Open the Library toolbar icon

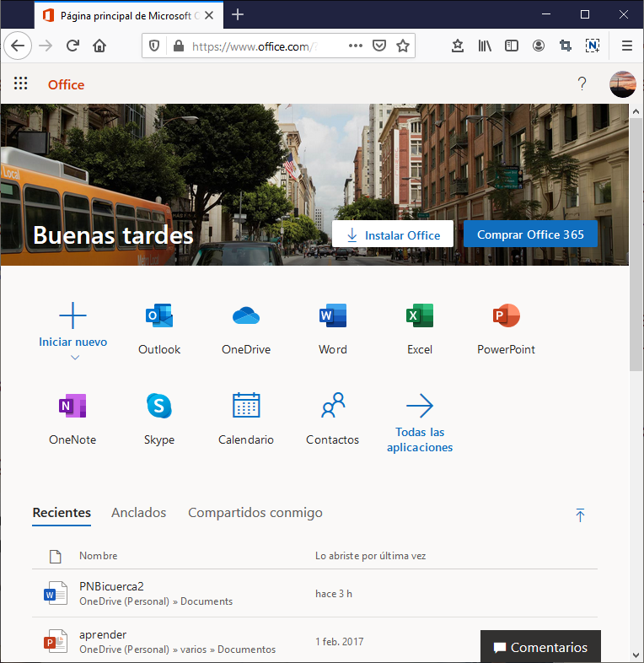point(485,46)
